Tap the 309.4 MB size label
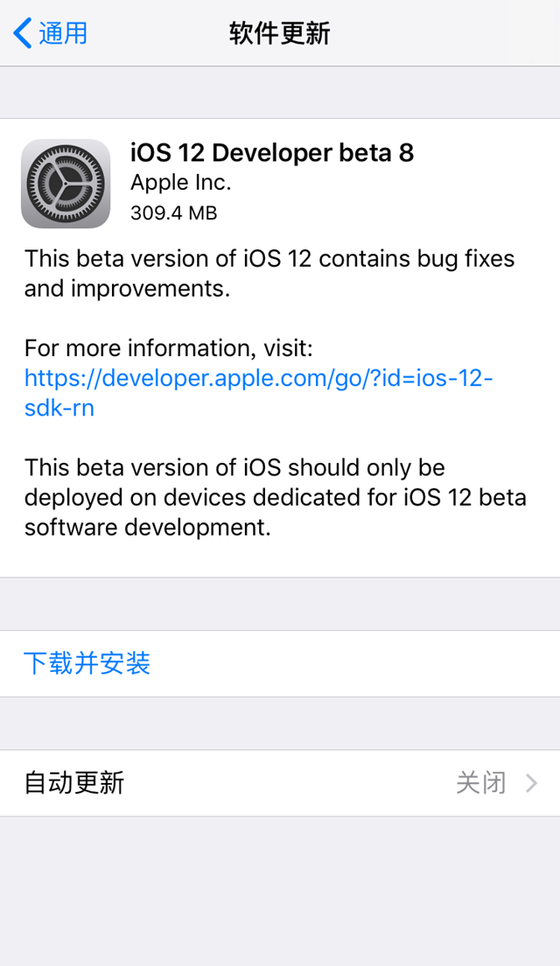This screenshot has width=560, height=966. tap(173, 213)
